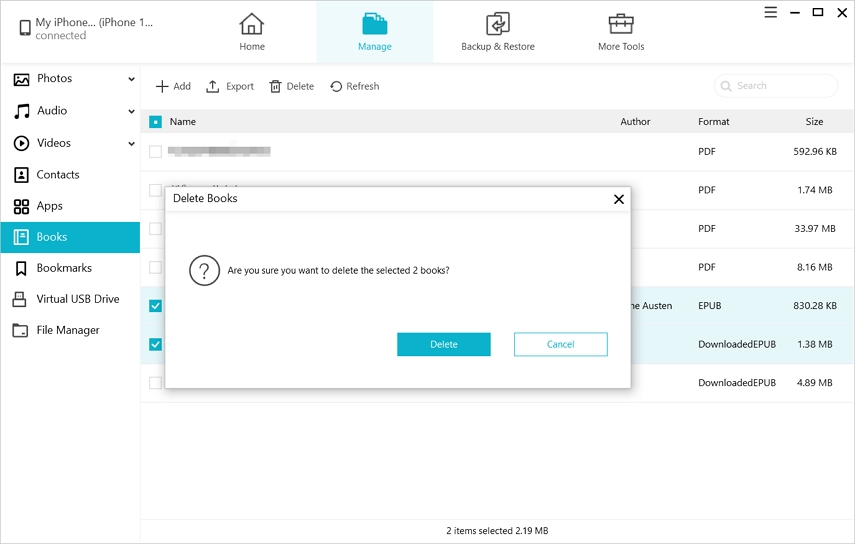
Task: Open the Backup & Restore section
Action: coord(497,24)
